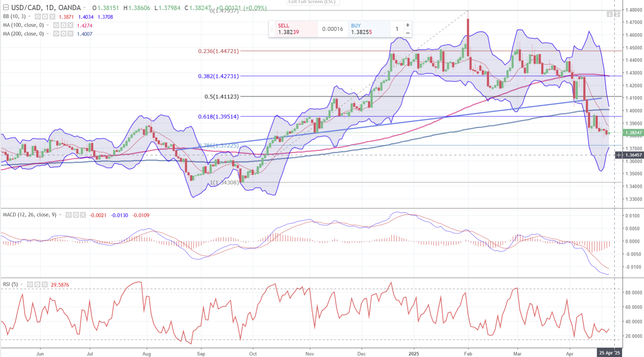Click the SELL 1.38239 button
The image size is (644, 357).
[293, 29]
